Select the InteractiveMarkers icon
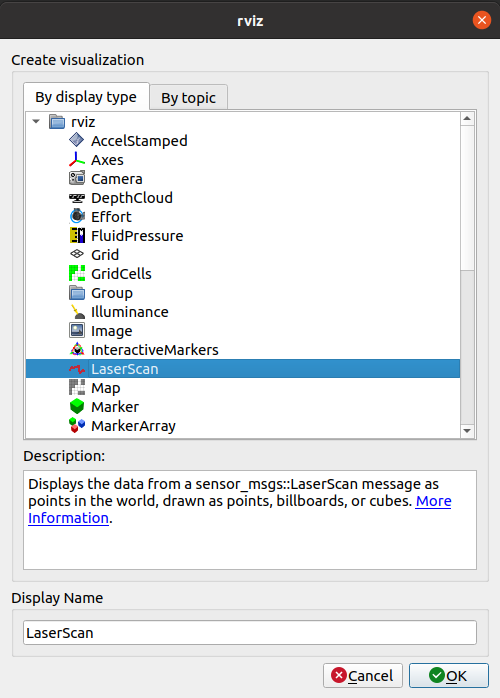The width and height of the screenshot is (500, 698). tap(77, 349)
